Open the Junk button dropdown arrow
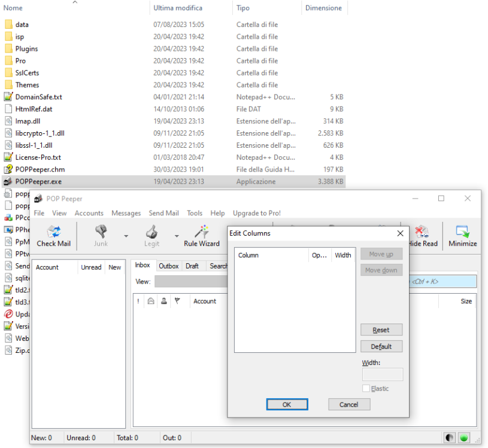488x448 pixels. pyautogui.click(x=126, y=236)
